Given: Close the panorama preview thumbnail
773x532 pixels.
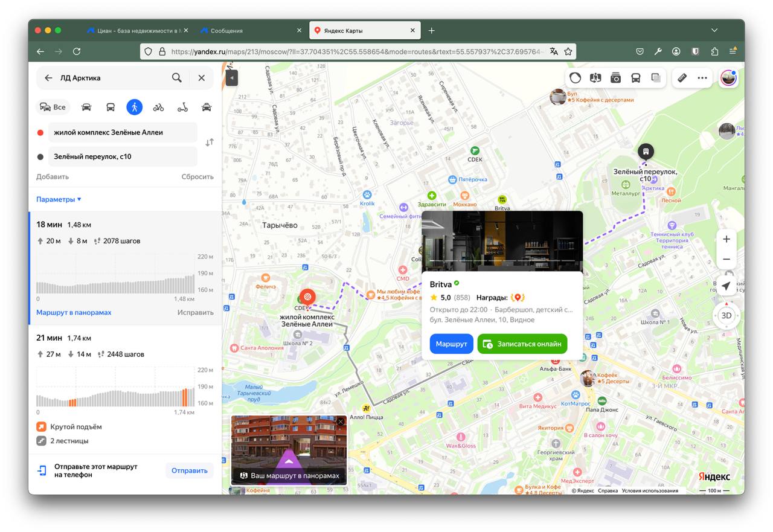Looking at the screenshot, I should pos(341,421).
